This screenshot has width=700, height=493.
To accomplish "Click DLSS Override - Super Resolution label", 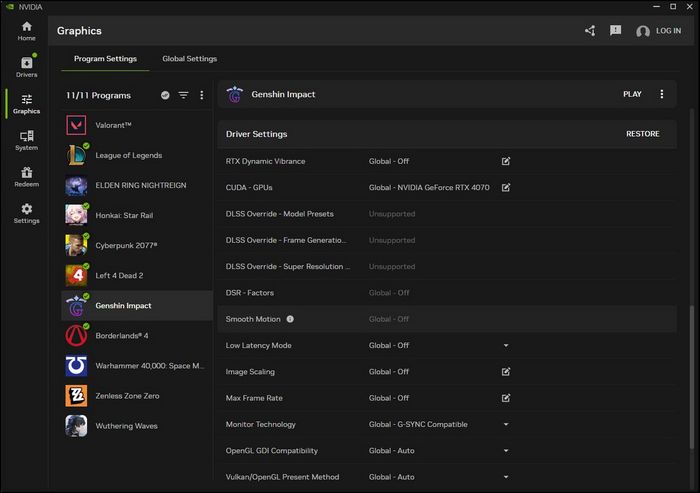I will [x=288, y=267].
